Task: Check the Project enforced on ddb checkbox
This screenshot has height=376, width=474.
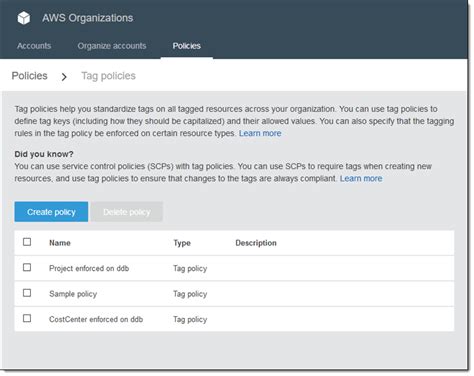Action: click(27, 267)
